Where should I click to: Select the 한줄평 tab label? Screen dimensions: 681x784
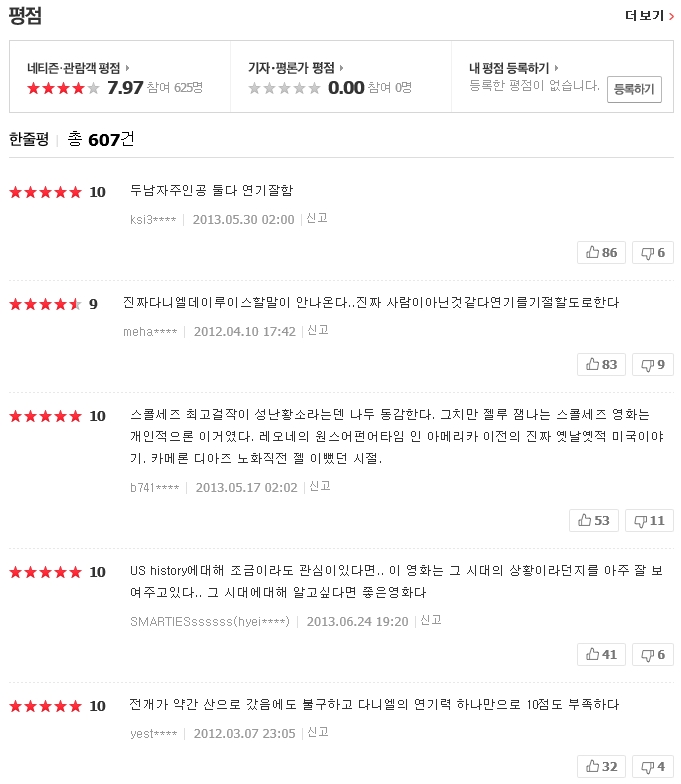pyautogui.click(x=29, y=139)
